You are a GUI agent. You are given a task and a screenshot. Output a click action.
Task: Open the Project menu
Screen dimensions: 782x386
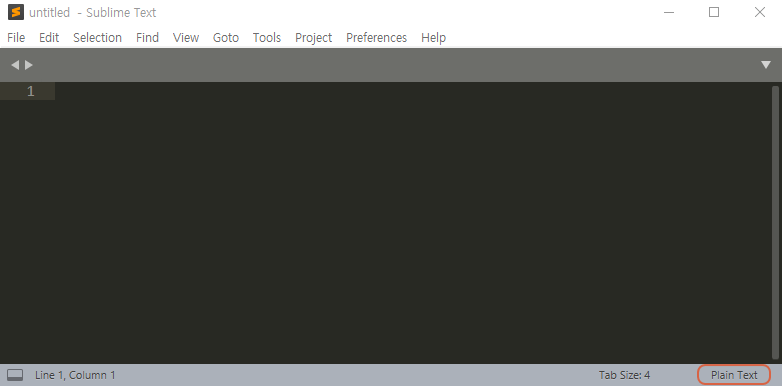313,37
